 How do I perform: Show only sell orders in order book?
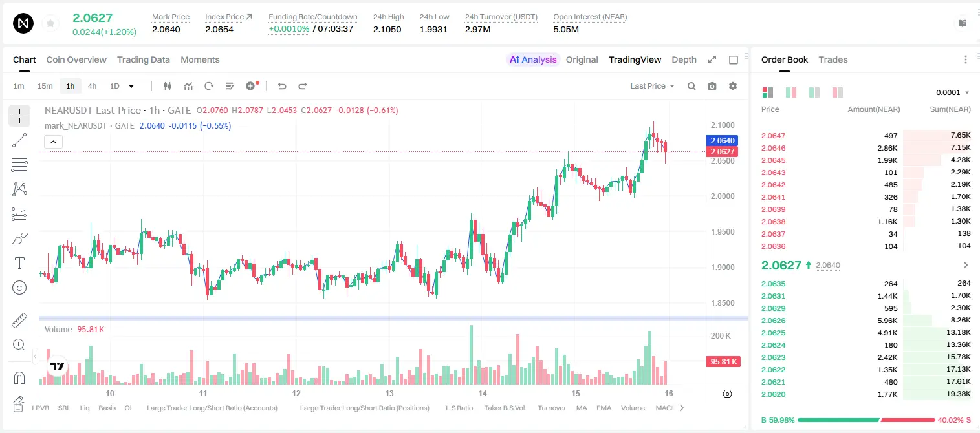click(838, 92)
